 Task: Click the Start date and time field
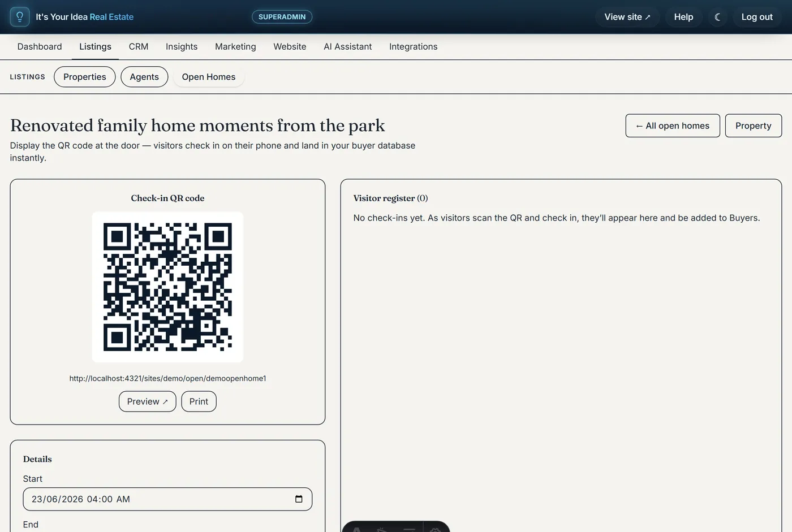pos(167,499)
